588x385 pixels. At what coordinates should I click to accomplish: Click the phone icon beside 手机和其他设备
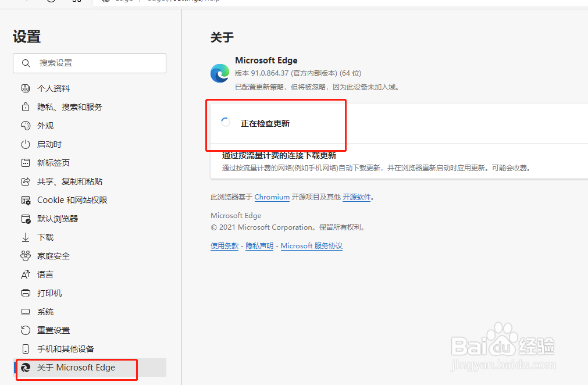(26, 349)
